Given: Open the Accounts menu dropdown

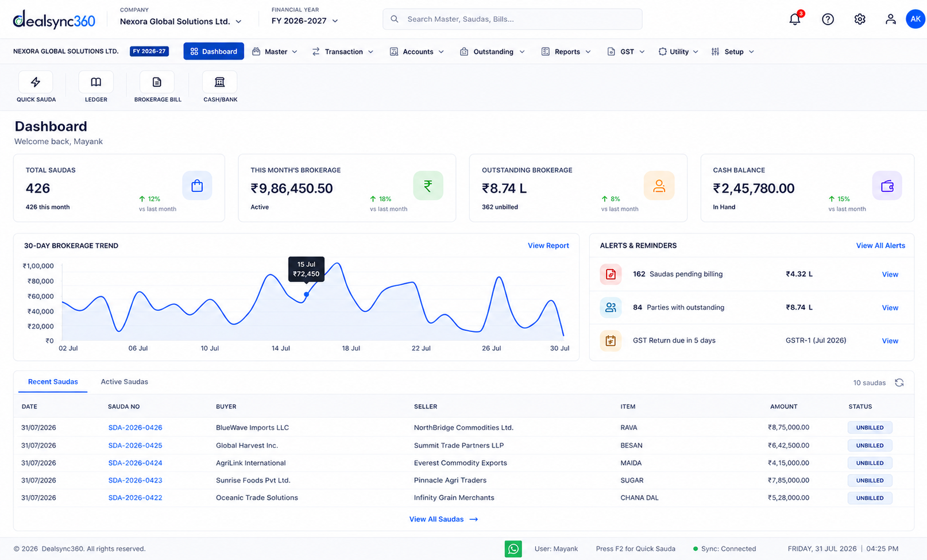Looking at the screenshot, I should (x=417, y=52).
